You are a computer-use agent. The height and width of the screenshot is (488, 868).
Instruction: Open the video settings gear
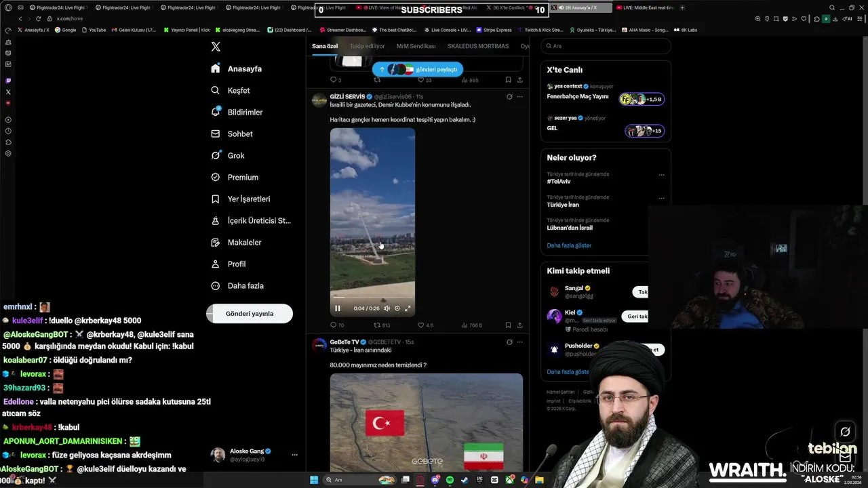tap(397, 308)
